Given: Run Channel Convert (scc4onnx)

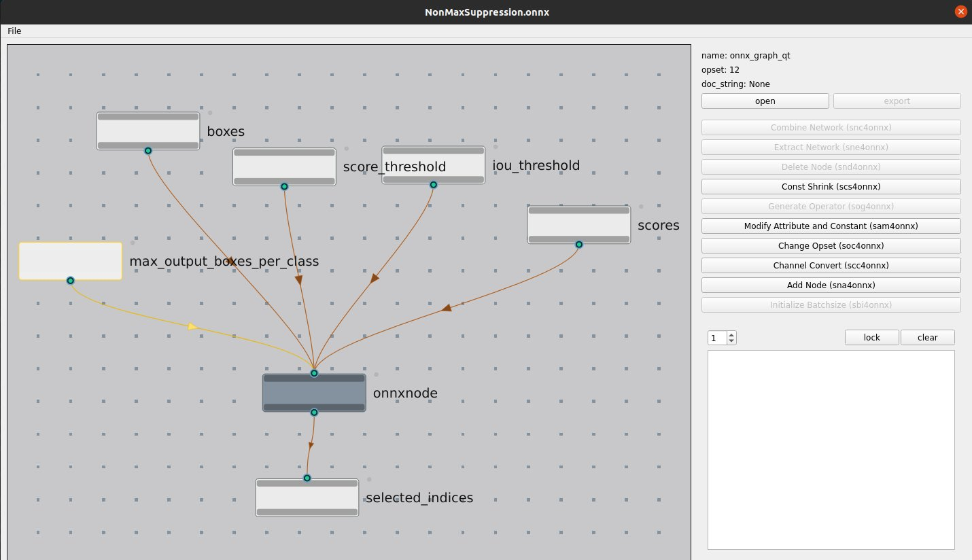Looking at the screenshot, I should tap(831, 265).
